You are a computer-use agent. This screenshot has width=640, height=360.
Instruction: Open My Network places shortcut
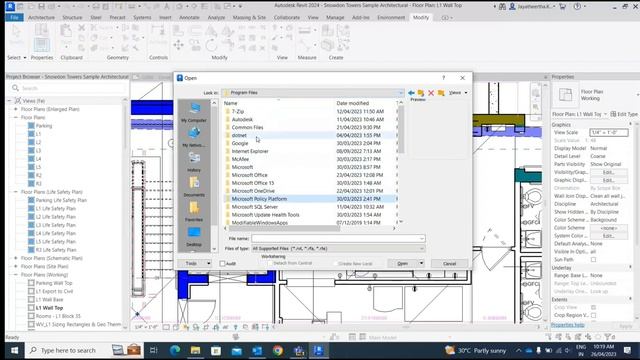click(194, 137)
